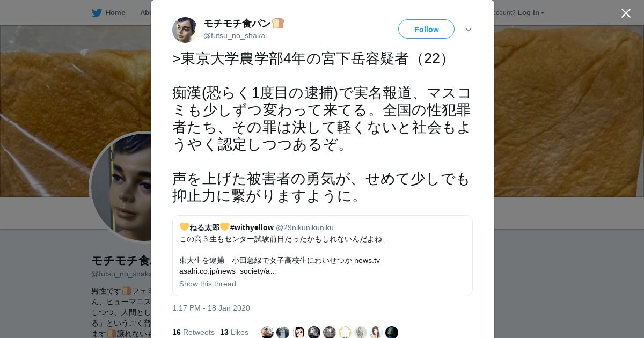
Task: Click the tweet timestamp 18 Jan 2020
Action: (x=211, y=308)
